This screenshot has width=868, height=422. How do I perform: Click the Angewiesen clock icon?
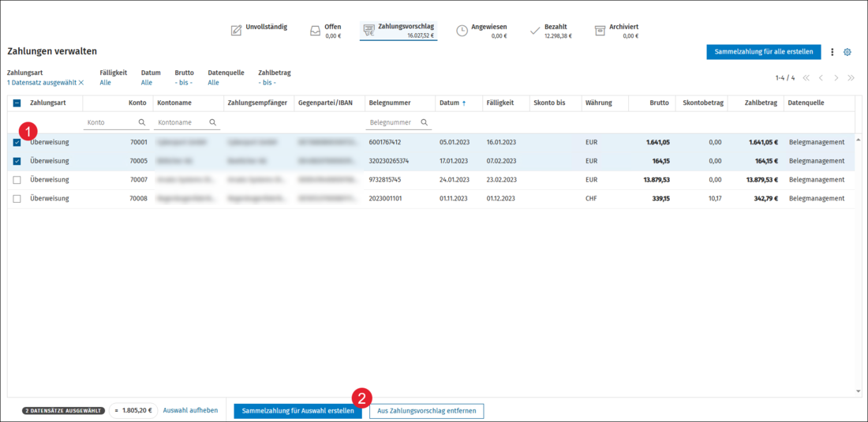tap(462, 31)
